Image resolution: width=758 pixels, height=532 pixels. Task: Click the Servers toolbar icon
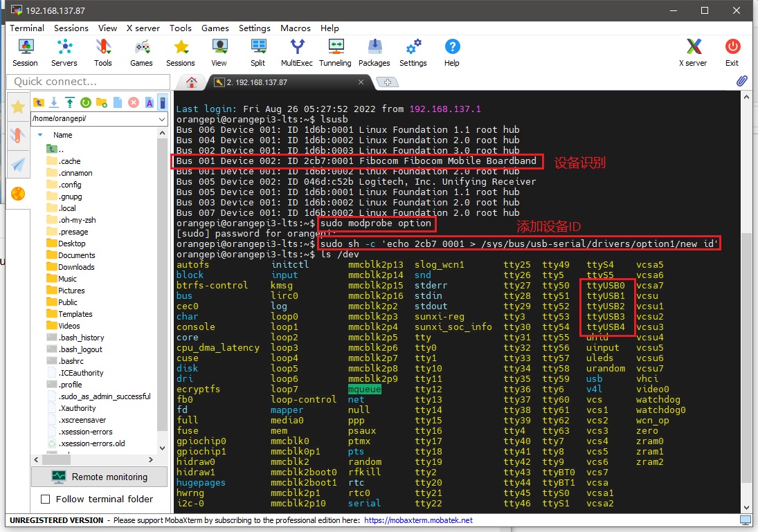64,52
